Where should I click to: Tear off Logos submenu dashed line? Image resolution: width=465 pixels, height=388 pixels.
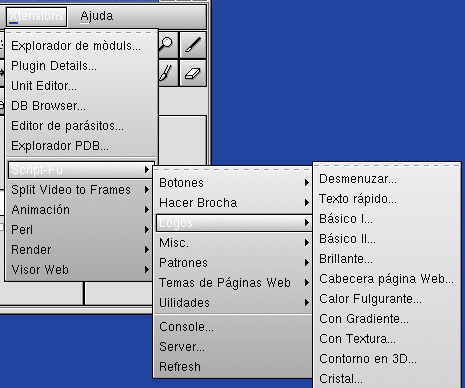coord(387,166)
